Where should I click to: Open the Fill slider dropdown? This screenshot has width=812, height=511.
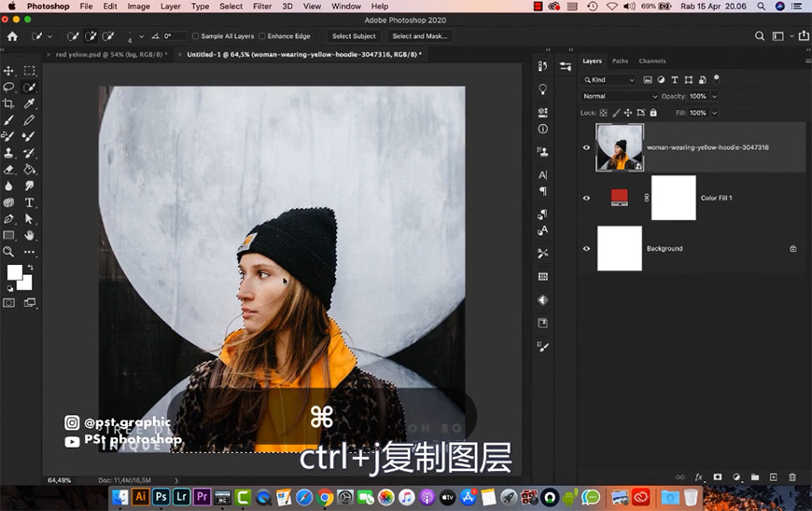(715, 113)
